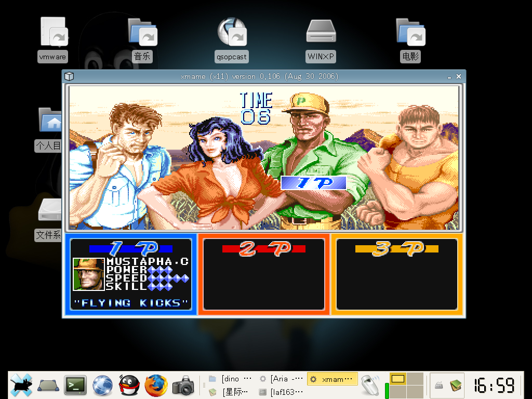532x399 pixels.
Task: Click the xmame window title bar
Action: [x=259, y=76]
